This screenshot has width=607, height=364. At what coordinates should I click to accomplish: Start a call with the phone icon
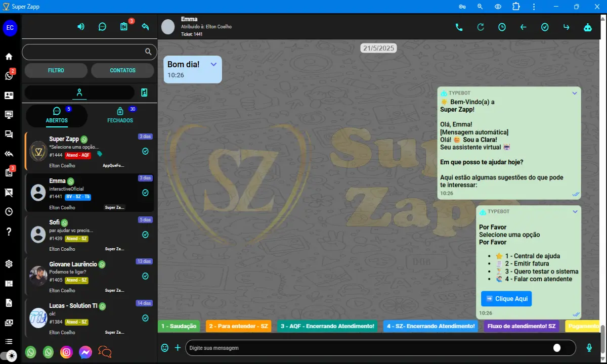point(459,27)
